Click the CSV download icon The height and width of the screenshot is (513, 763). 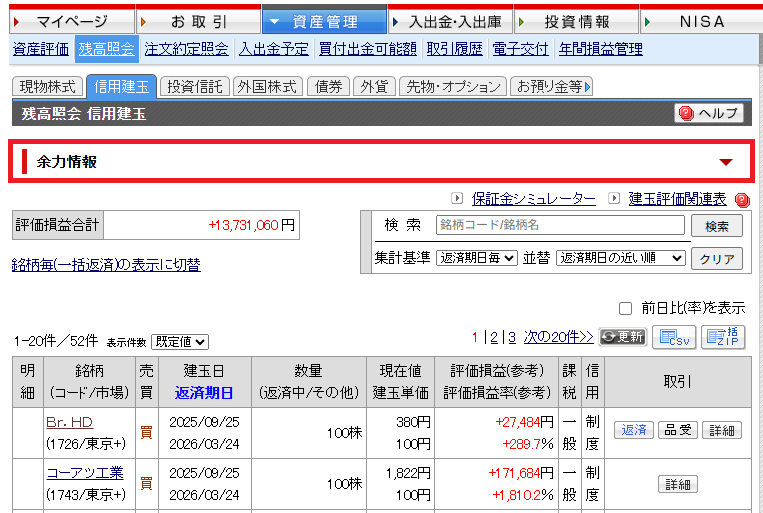click(x=673, y=337)
